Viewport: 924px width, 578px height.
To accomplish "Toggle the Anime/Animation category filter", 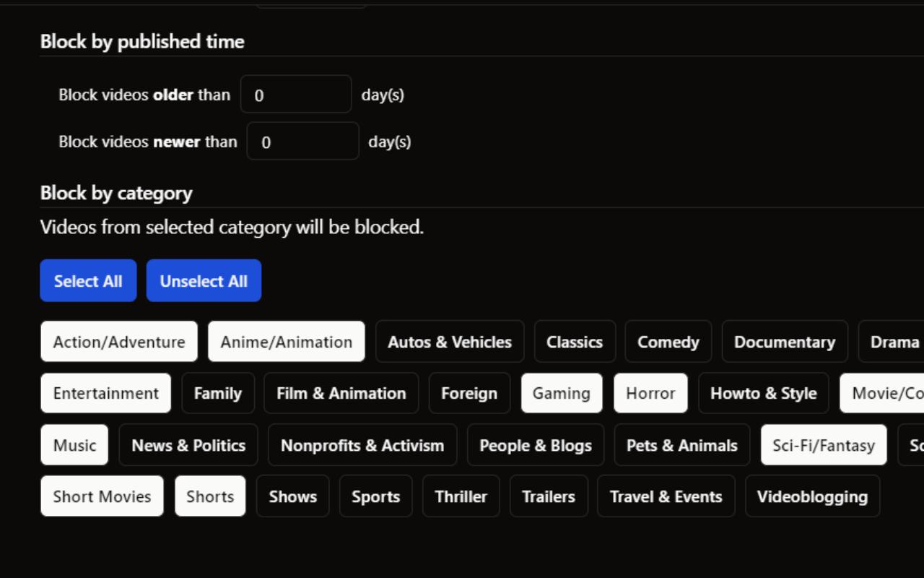I will [286, 341].
